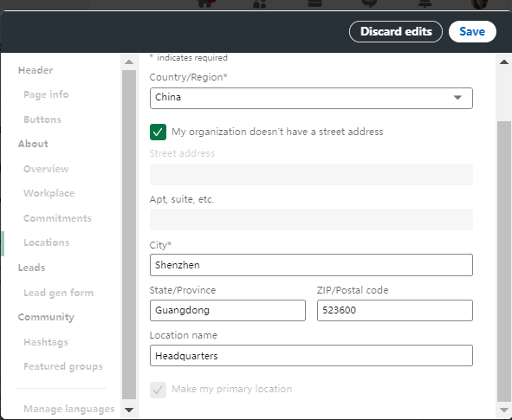Click form panel scroll down arrow

point(504,410)
